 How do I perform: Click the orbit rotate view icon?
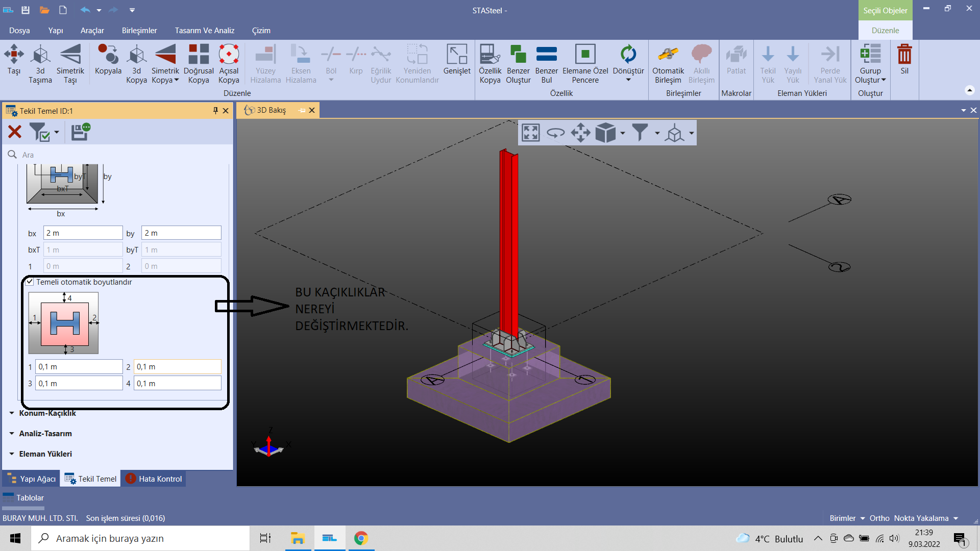tap(555, 133)
